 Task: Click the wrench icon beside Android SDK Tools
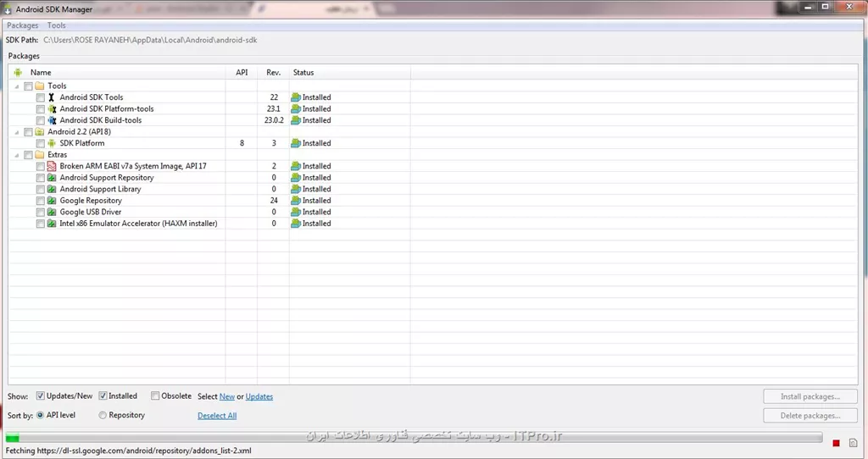pyautogui.click(x=52, y=97)
